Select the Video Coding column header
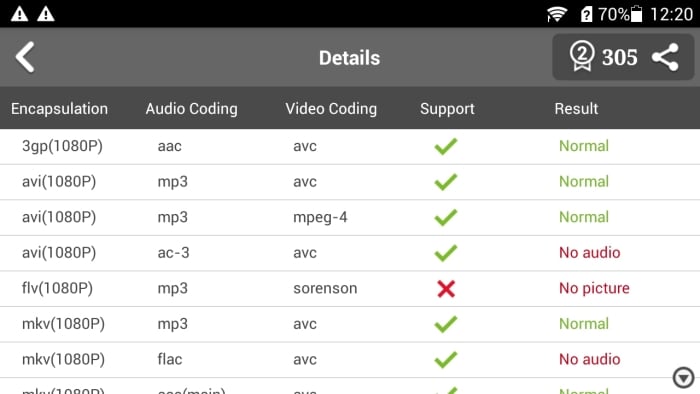700x394 pixels. [x=331, y=108]
